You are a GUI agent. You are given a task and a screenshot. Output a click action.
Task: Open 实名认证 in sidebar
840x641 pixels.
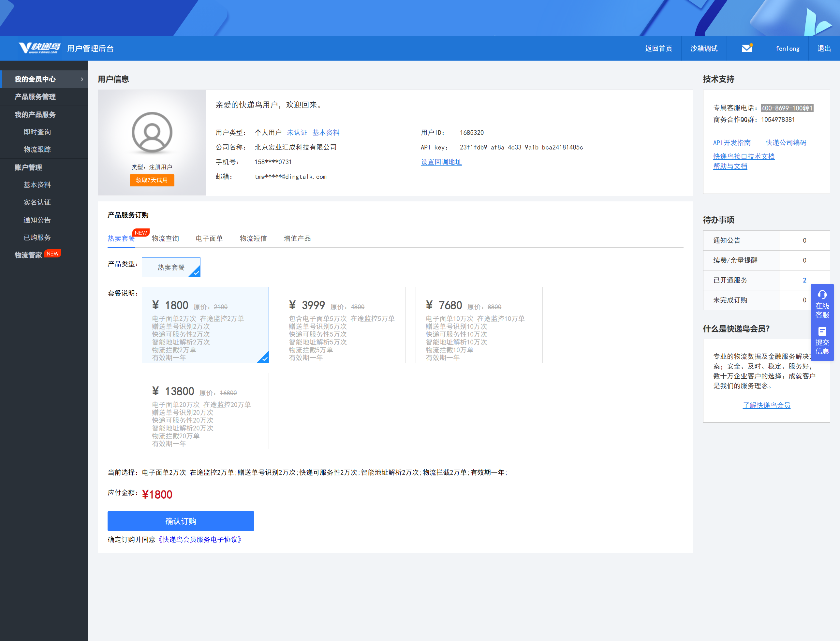point(37,202)
